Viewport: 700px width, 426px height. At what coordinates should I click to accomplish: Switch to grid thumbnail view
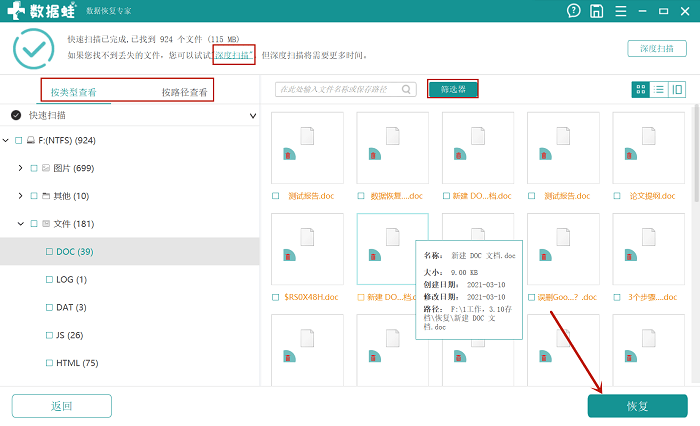[x=640, y=90]
